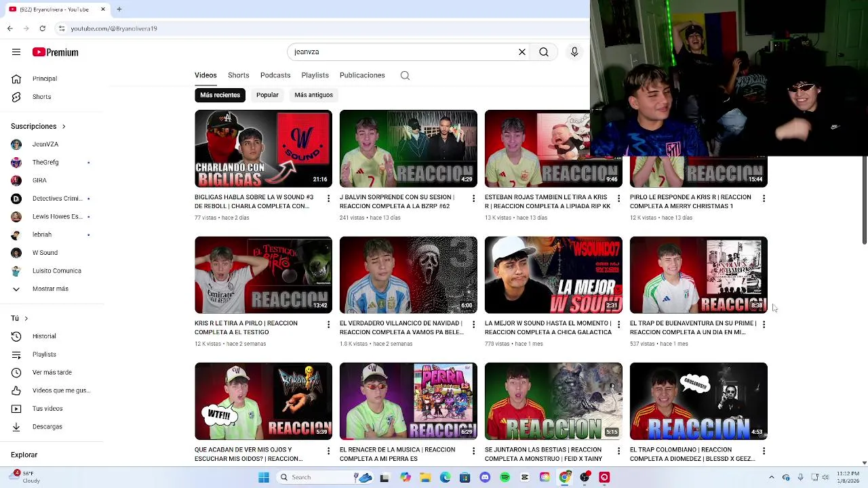Open the YouTube hamburger guide menu
The width and height of the screenshot is (868, 488).
click(x=16, y=52)
